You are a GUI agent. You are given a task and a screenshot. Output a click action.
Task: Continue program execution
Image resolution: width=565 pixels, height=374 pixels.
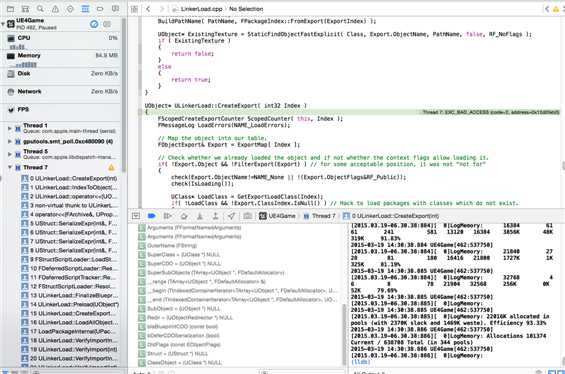[x=168, y=216]
